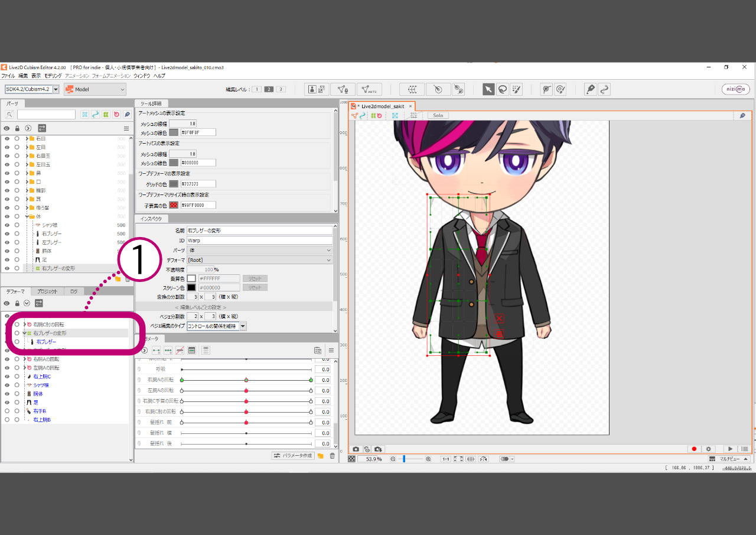Image resolution: width=756 pixels, height=535 pixels.
Task: Choose the brush selection tool
Action: [516, 89]
